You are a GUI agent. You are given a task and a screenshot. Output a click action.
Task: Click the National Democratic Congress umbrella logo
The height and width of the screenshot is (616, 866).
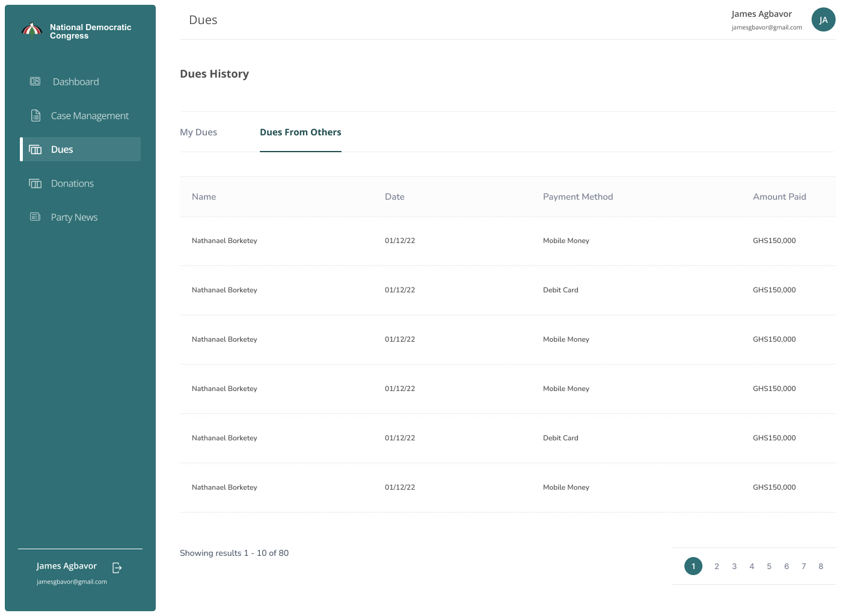click(x=31, y=30)
